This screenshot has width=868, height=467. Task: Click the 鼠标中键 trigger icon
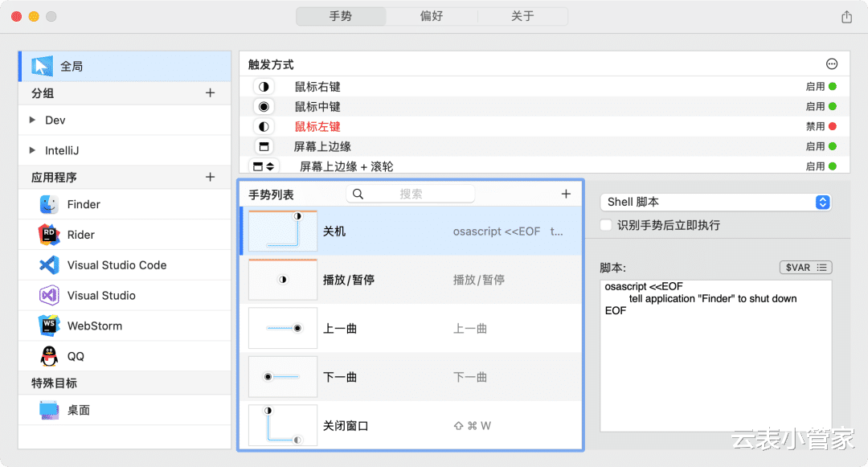pyautogui.click(x=264, y=106)
